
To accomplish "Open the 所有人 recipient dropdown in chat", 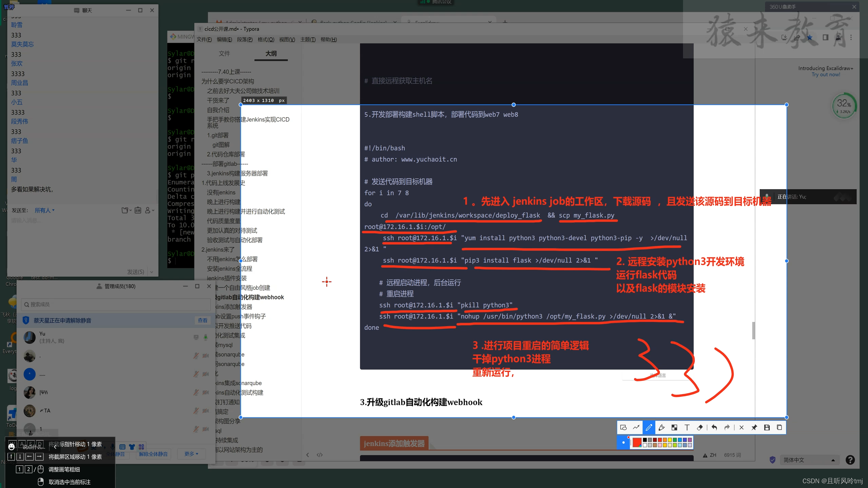I will coord(44,210).
